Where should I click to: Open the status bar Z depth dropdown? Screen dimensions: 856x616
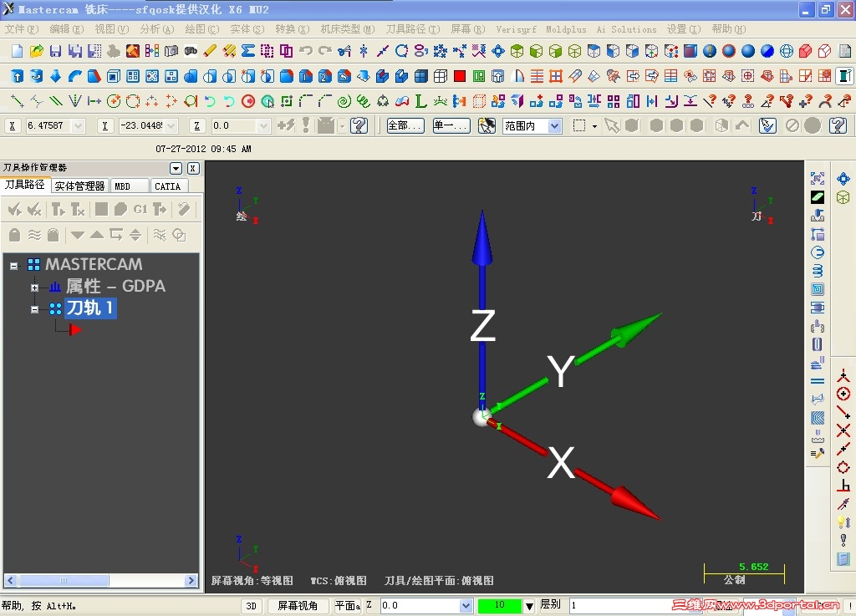click(466, 606)
